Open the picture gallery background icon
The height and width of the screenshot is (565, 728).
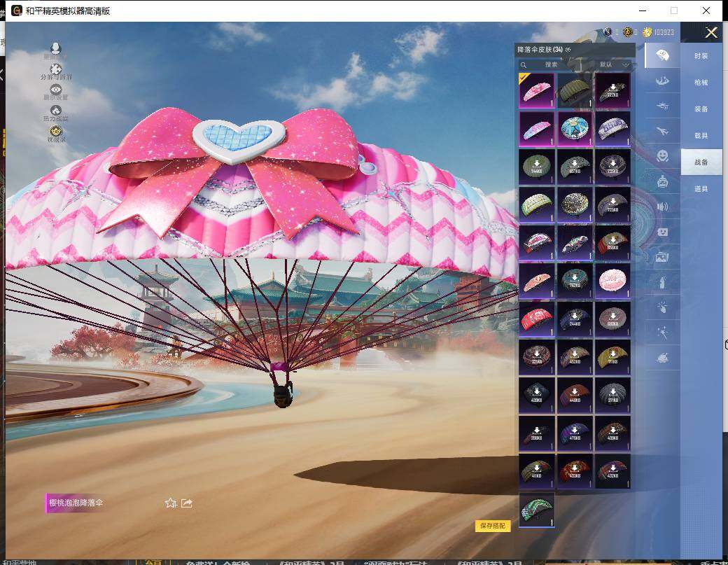click(662, 257)
